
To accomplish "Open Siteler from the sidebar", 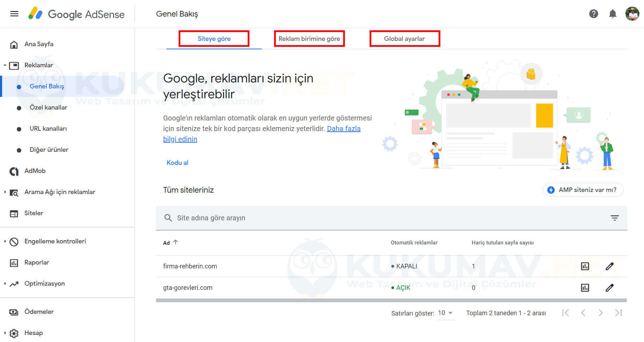I will coord(33,213).
